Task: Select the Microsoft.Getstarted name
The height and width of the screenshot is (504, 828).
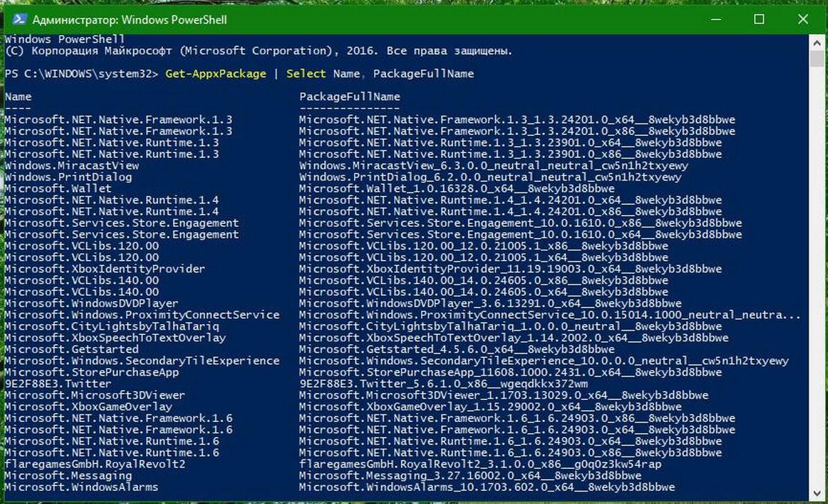Action: pyautogui.click(x=72, y=350)
